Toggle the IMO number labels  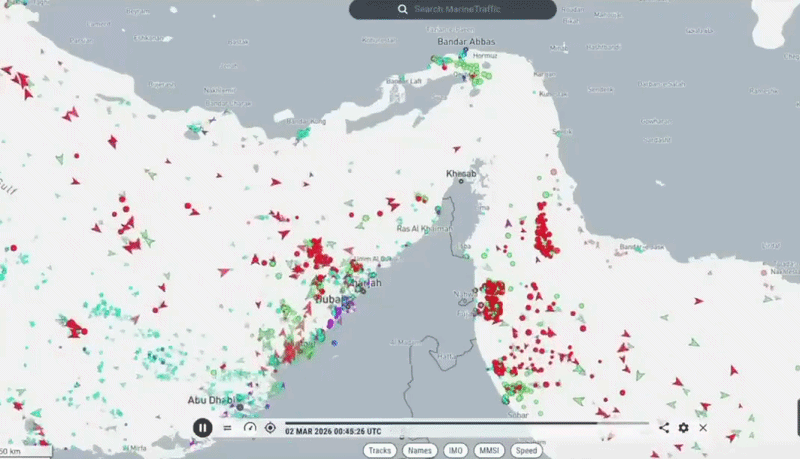point(455,451)
